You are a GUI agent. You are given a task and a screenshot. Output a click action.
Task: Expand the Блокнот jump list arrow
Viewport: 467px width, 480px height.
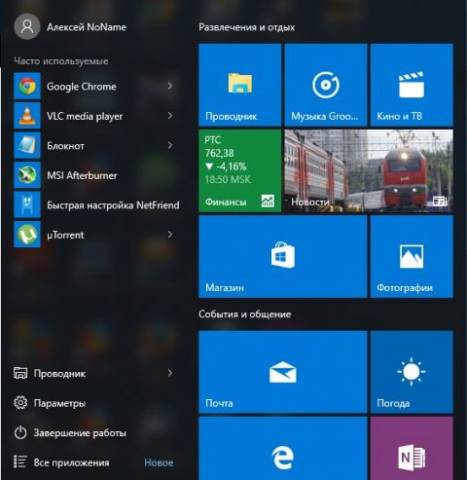[x=170, y=145]
